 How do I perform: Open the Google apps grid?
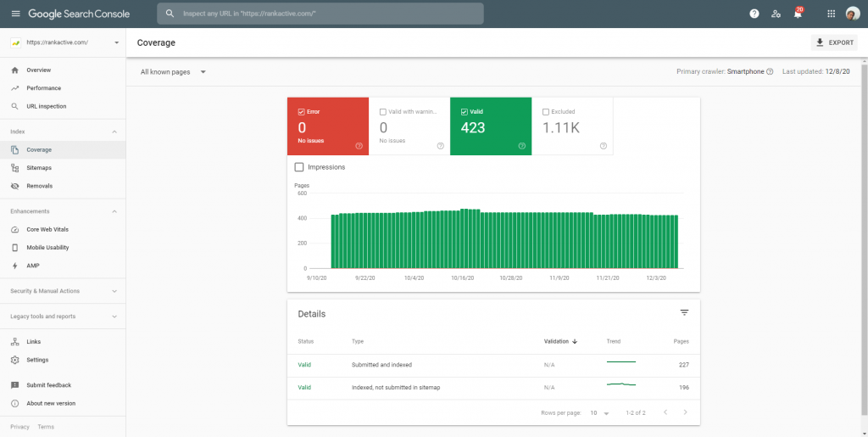831,14
